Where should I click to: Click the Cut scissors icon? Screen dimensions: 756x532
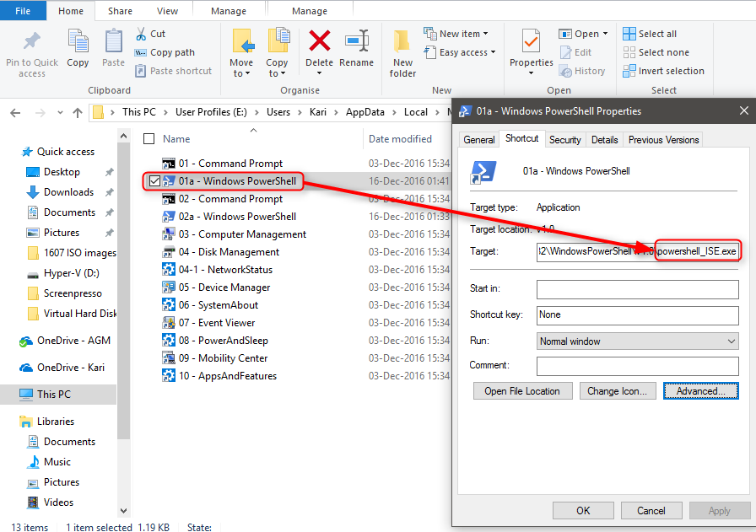tap(141, 34)
